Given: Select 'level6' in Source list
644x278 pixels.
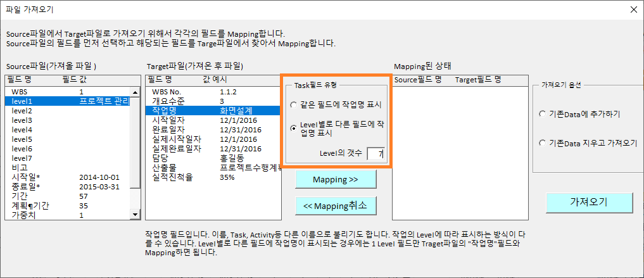Looking at the screenshot, I should point(68,148).
